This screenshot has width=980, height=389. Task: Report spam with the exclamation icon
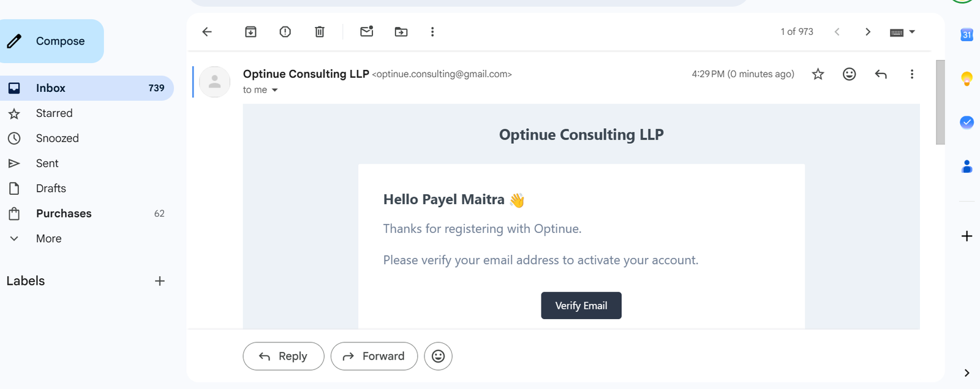tap(285, 32)
